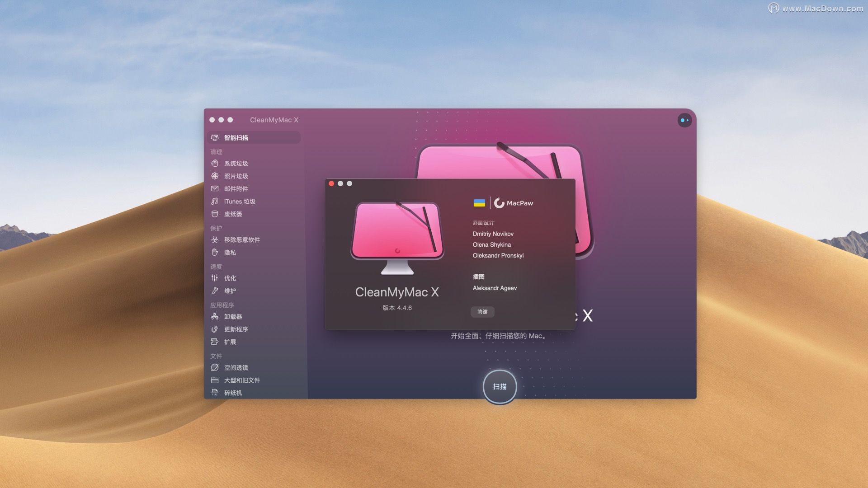Click the 系统垃圾 system junk icon
The image size is (868, 488).
215,163
